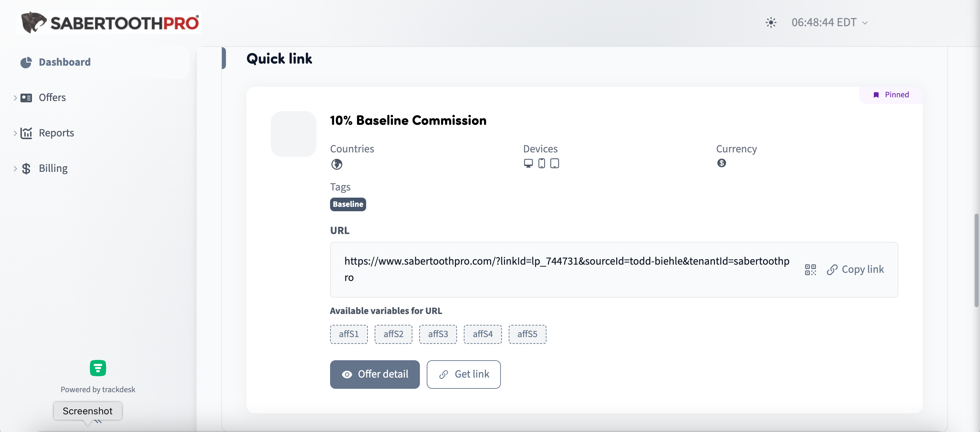Click the QR code icon beside URL
The height and width of the screenshot is (432, 980).
coord(810,270)
